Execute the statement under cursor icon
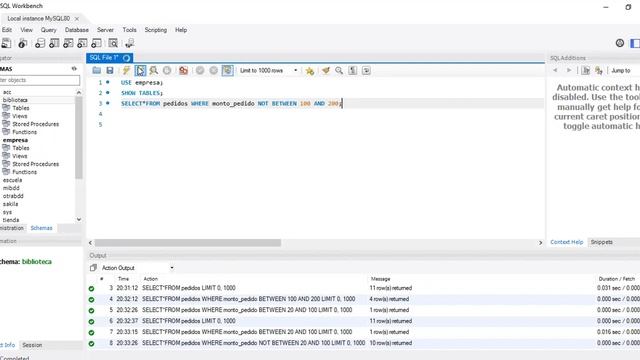This screenshot has height=360, width=640. coord(140,71)
